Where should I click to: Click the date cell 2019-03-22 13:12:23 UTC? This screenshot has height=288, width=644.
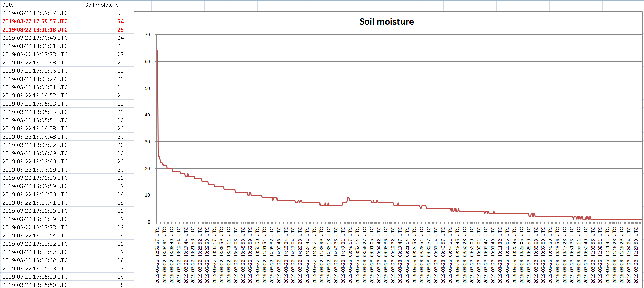point(35,227)
